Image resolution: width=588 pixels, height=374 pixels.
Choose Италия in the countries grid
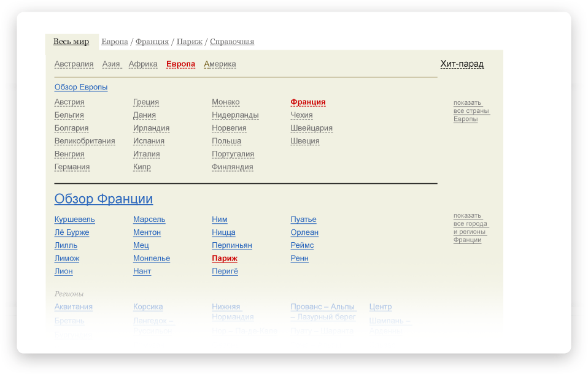[146, 154]
